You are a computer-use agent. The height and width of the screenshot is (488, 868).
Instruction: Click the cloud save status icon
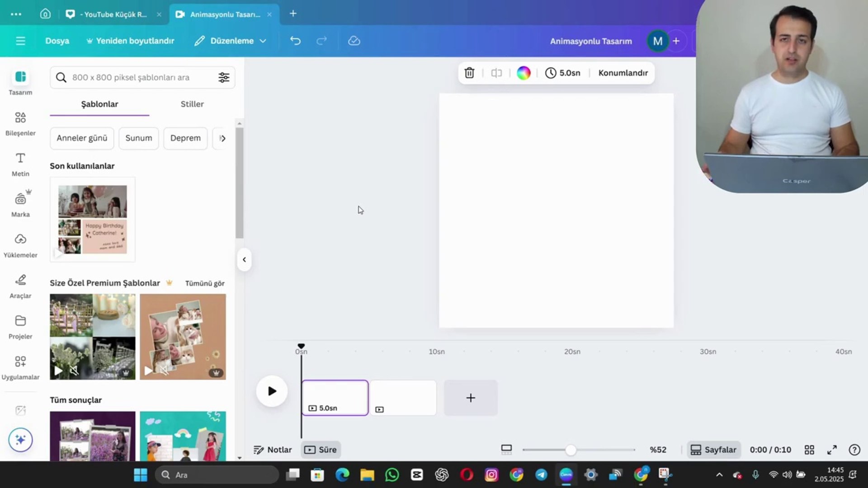click(x=354, y=41)
